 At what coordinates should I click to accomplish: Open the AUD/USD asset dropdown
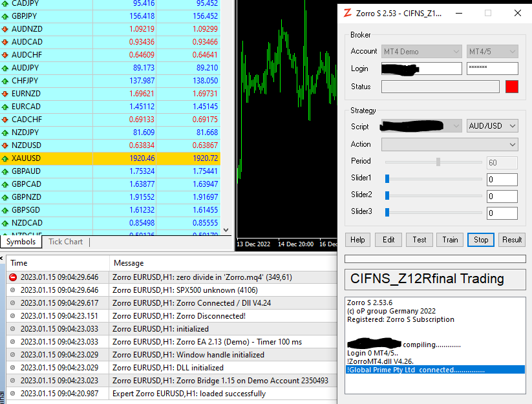point(492,126)
